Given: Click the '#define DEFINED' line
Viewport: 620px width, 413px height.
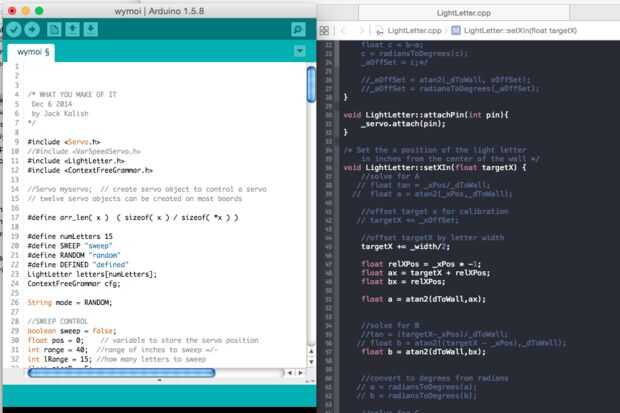Looking at the screenshot, I should click(78, 265).
